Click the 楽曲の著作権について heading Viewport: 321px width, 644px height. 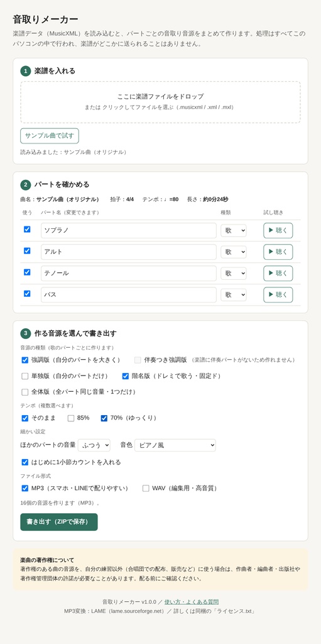pyautogui.click(x=47, y=560)
